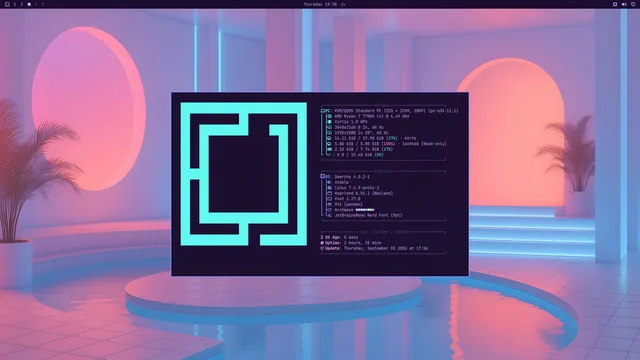Click the update indicator icon beside the clock

coord(343,4)
